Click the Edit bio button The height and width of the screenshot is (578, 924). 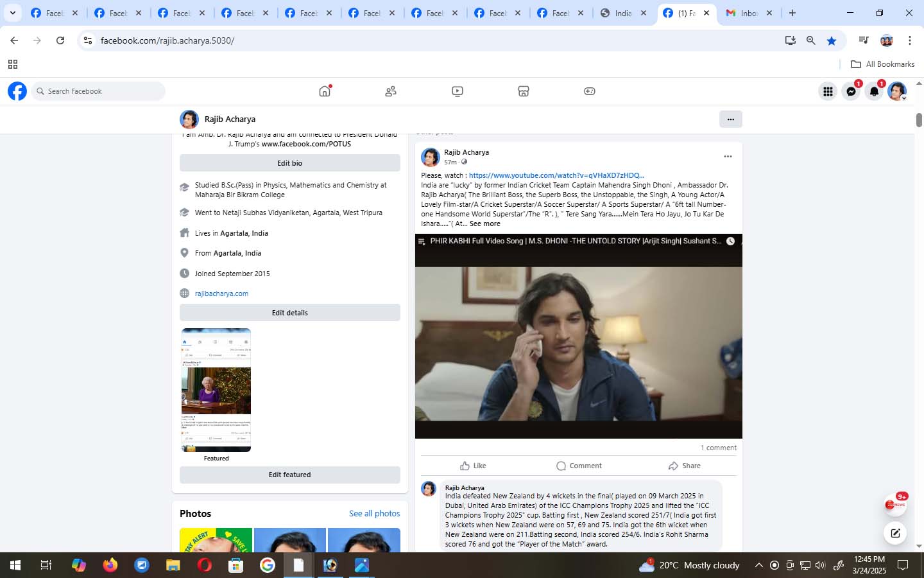290,163
